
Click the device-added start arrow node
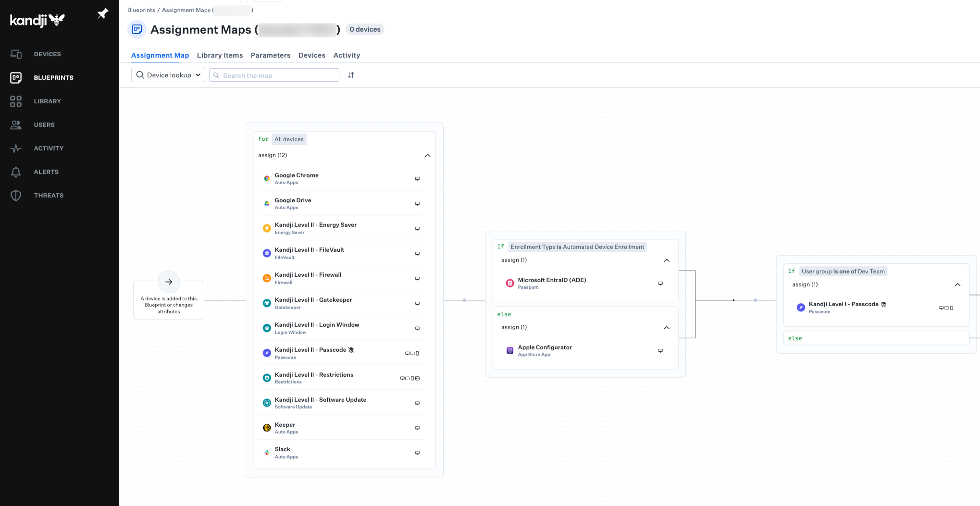pos(169,282)
